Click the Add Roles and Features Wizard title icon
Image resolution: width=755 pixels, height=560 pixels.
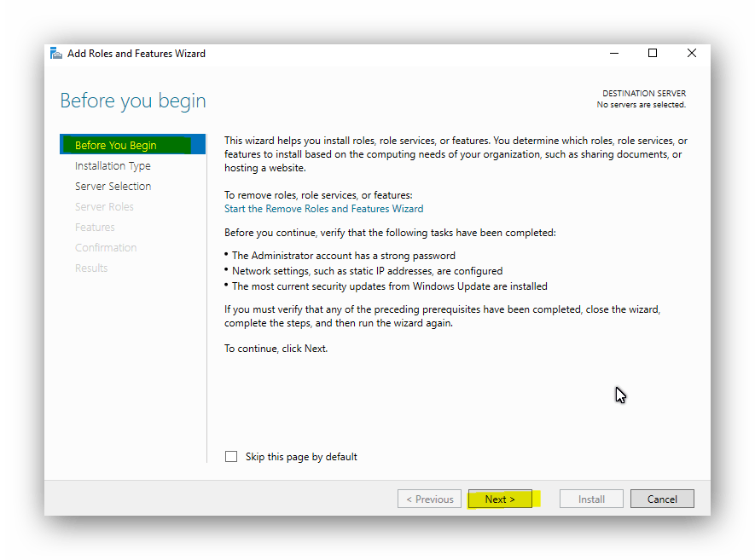pyautogui.click(x=56, y=54)
